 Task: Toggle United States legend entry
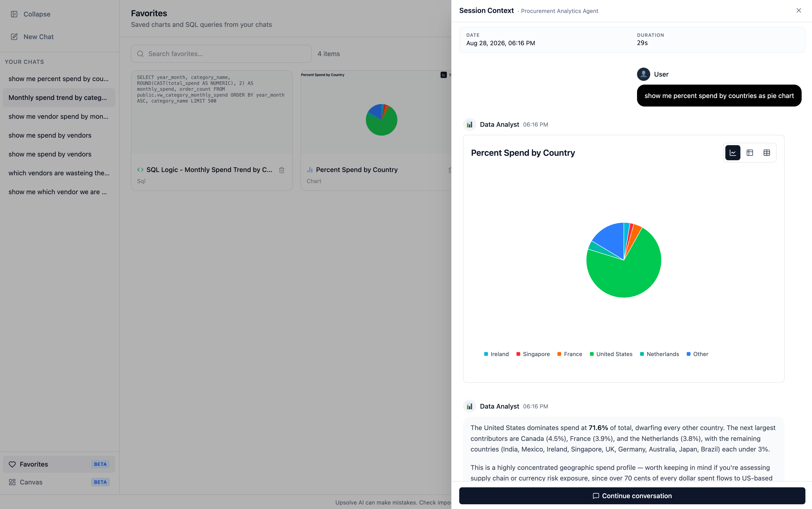pos(611,354)
